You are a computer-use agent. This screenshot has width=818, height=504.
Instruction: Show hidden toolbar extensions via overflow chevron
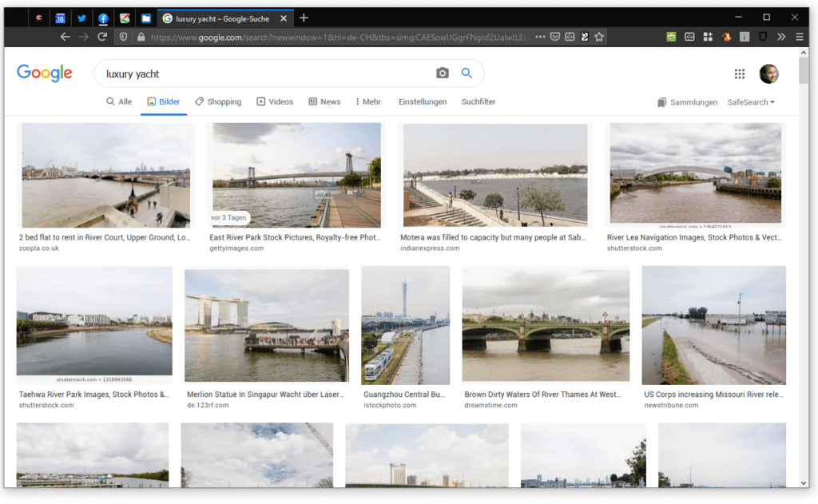(781, 37)
